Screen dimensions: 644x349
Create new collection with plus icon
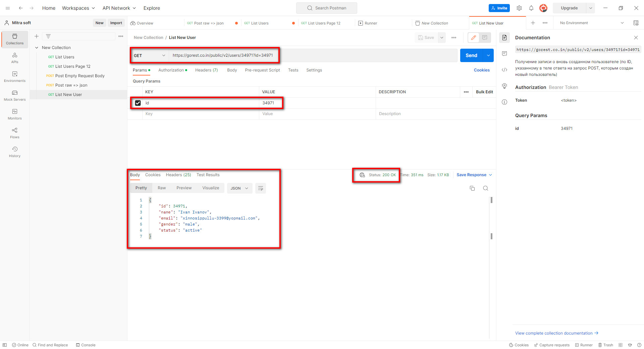[x=37, y=36]
